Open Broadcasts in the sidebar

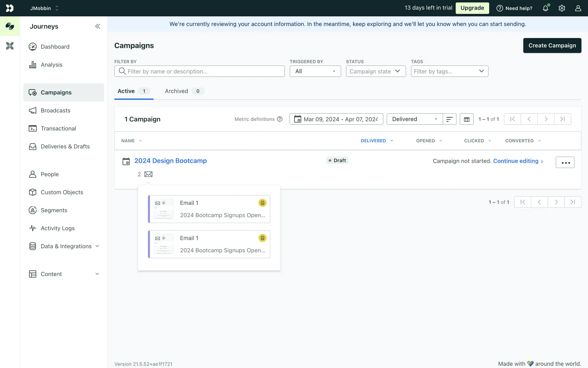point(55,110)
